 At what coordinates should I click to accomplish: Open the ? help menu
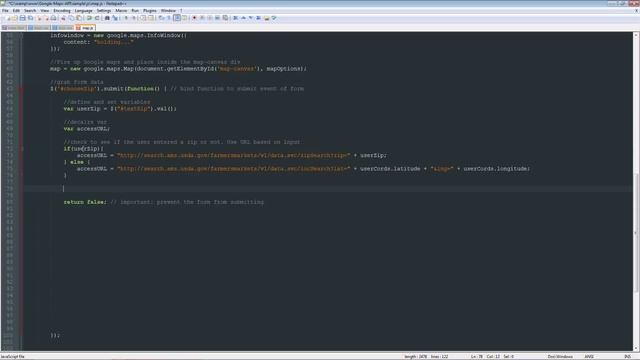click(181, 11)
